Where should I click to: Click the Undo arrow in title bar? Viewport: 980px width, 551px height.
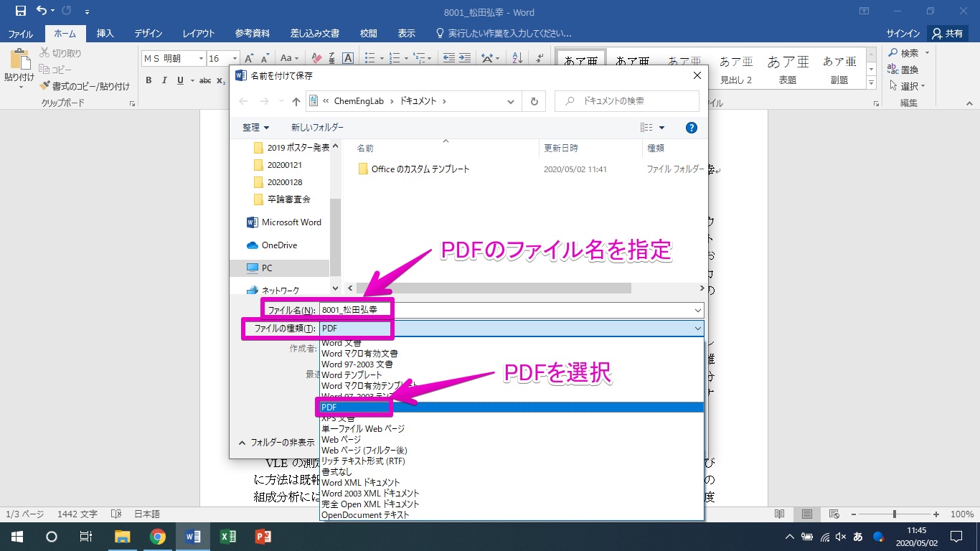click(41, 11)
